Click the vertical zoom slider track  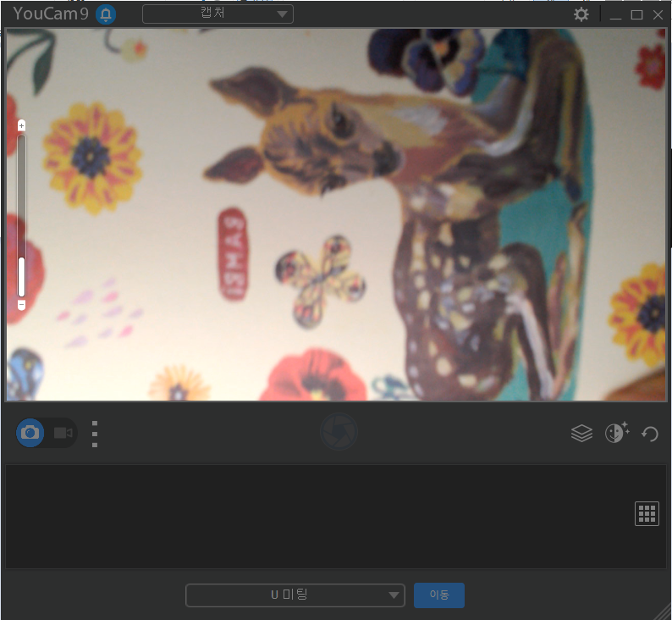(x=21, y=215)
